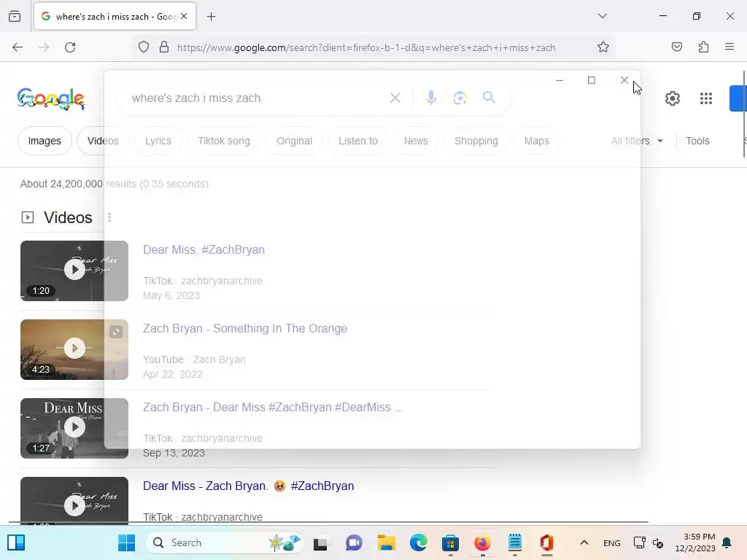Open Google quick settings gear
Viewport: 747px width, 560px height.
[x=672, y=98]
